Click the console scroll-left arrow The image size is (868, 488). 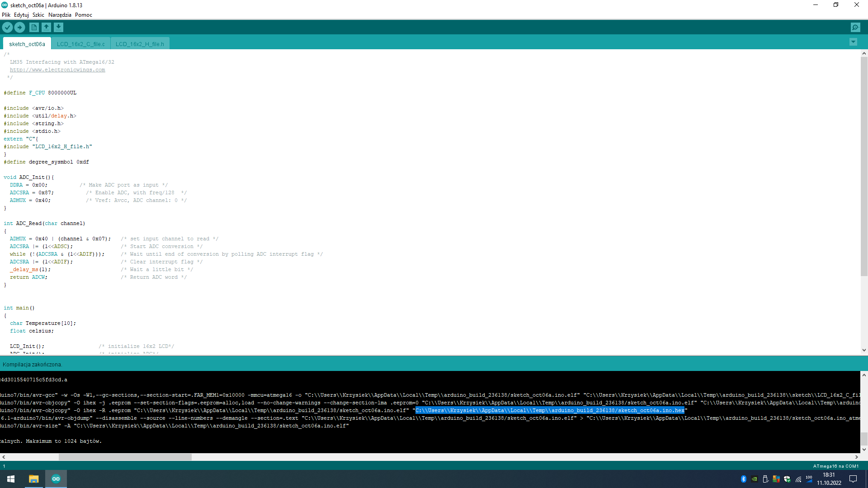[x=4, y=457]
